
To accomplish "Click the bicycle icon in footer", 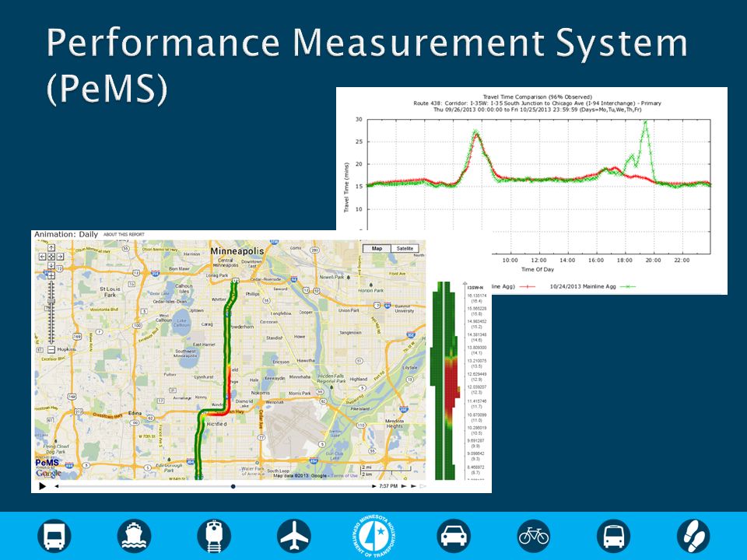I will (x=534, y=536).
